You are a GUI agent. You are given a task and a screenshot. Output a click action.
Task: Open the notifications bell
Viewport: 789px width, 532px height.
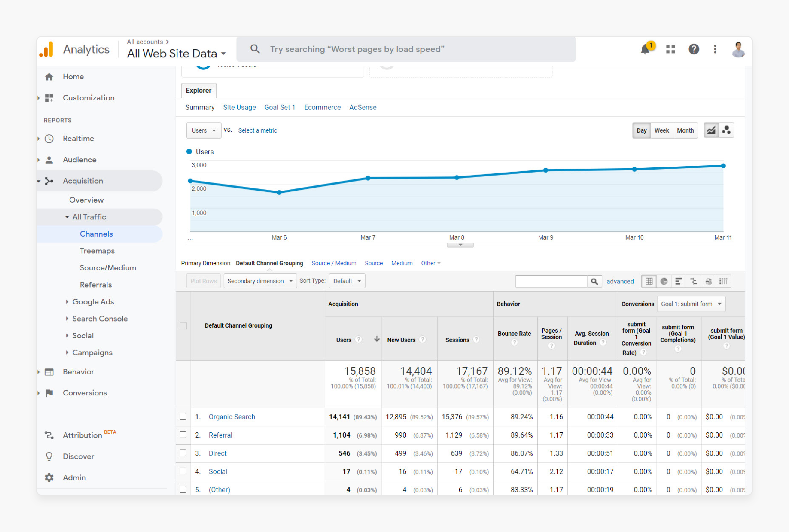645,50
